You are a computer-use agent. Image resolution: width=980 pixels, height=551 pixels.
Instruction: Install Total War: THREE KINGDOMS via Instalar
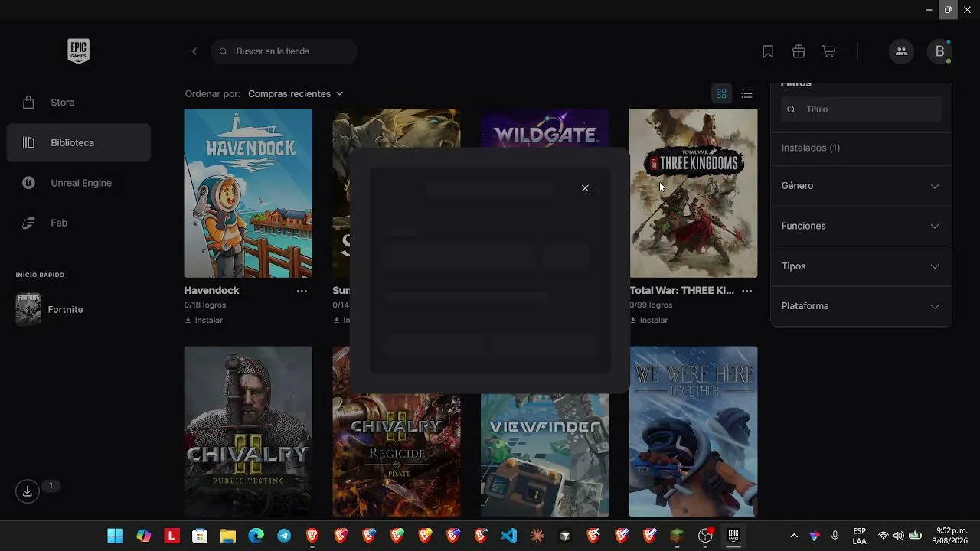point(648,320)
